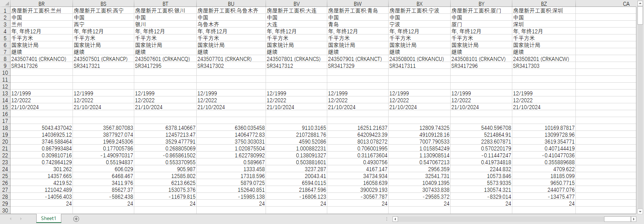Click the next sheet navigation arrow

pyautogui.click(x=21, y=219)
